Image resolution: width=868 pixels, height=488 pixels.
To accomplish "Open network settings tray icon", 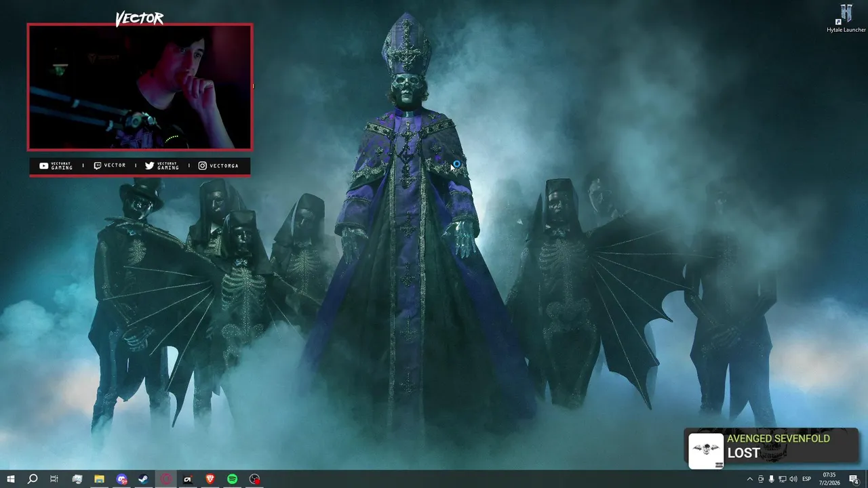I will tap(782, 479).
